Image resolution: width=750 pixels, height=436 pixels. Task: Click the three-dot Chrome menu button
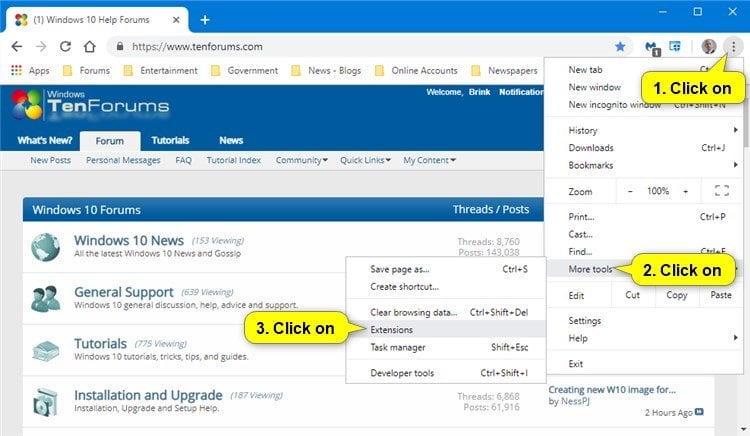click(733, 46)
